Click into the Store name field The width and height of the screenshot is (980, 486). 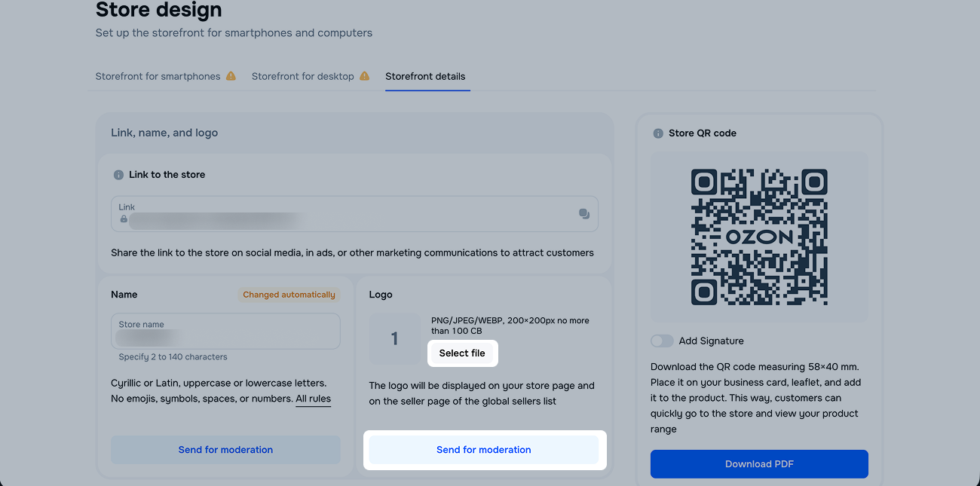pyautogui.click(x=225, y=332)
